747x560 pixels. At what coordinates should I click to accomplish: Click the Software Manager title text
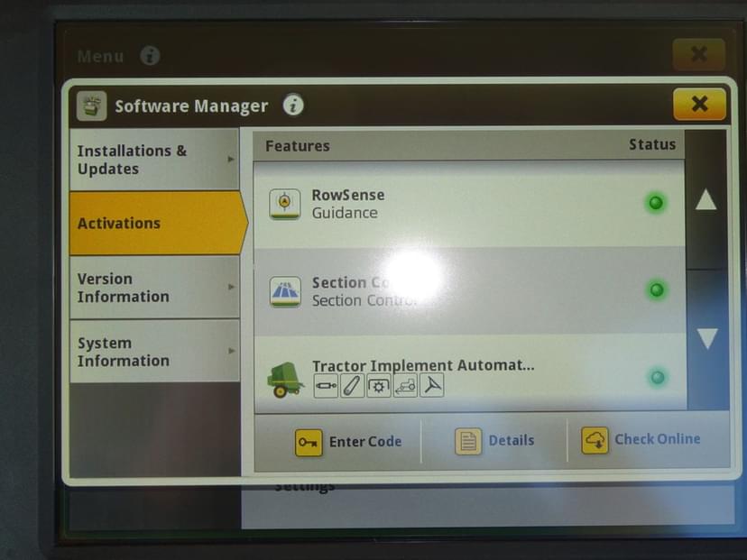coord(191,106)
